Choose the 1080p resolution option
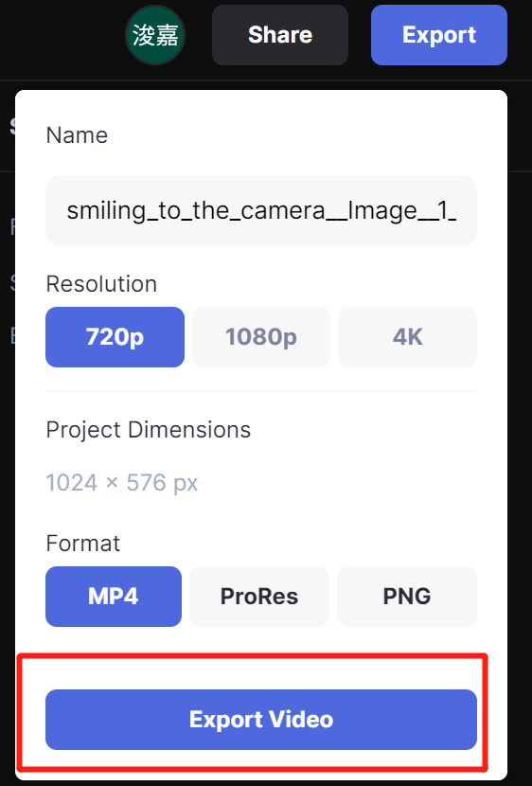532x786 pixels. (261, 337)
